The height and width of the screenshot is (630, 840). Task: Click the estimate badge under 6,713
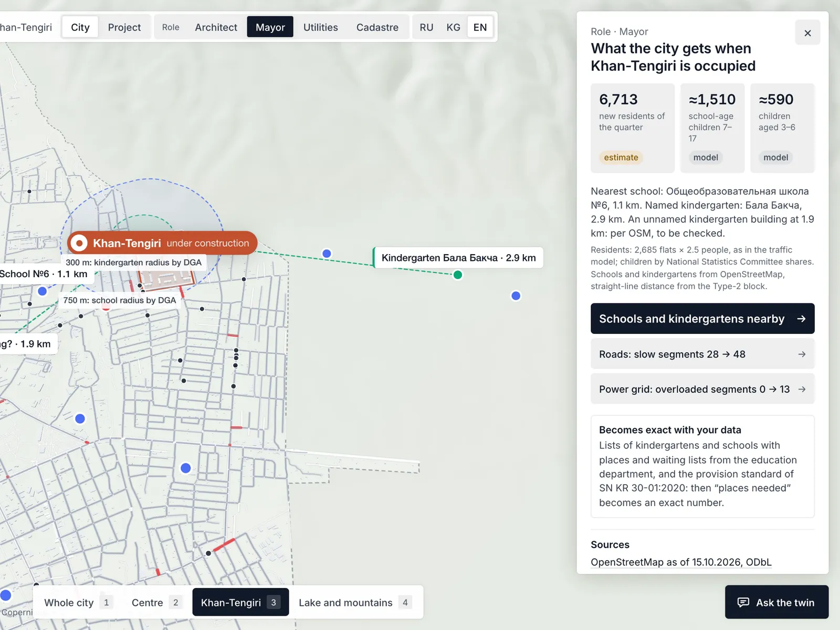[621, 157]
